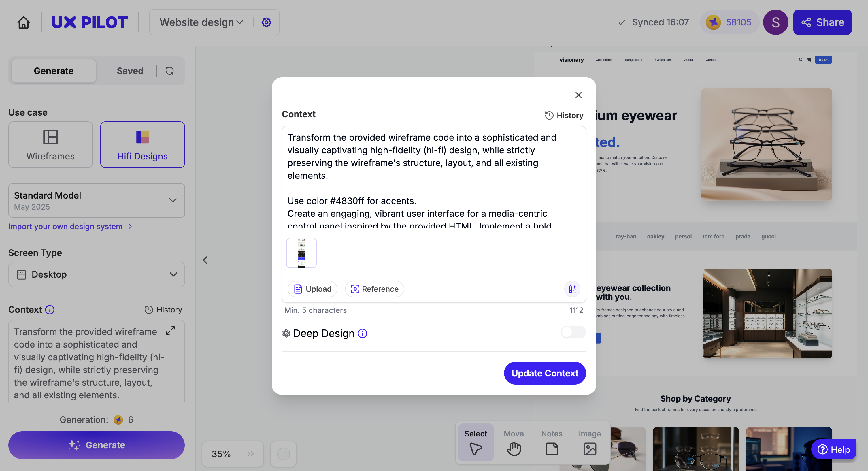Expand the sidebar context field

(171, 330)
